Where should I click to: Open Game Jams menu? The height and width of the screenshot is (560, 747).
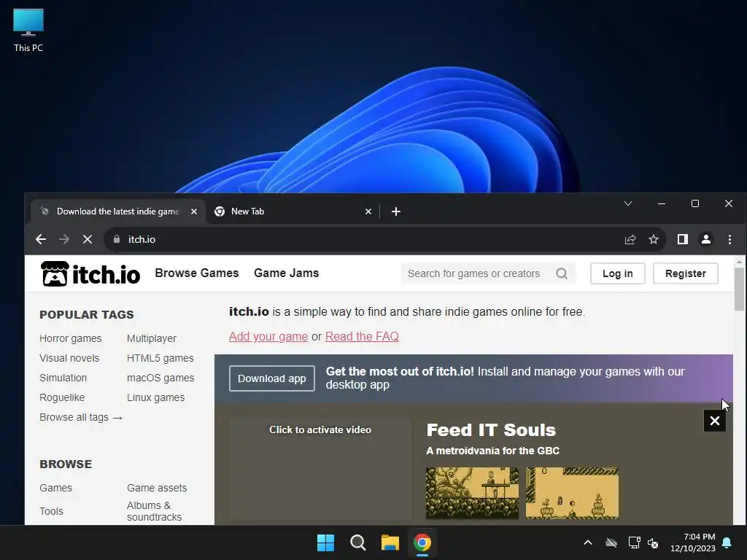(286, 273)
